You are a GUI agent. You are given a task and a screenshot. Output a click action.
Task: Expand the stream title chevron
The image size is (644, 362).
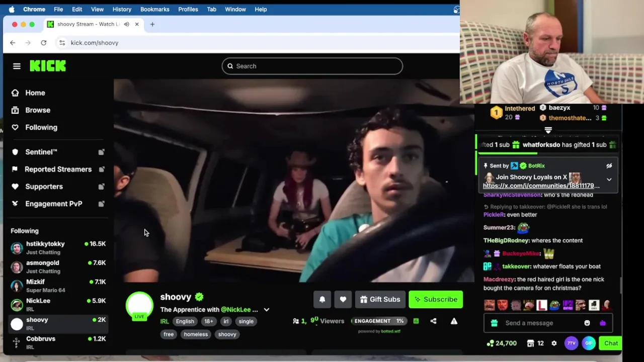(266, 310)
